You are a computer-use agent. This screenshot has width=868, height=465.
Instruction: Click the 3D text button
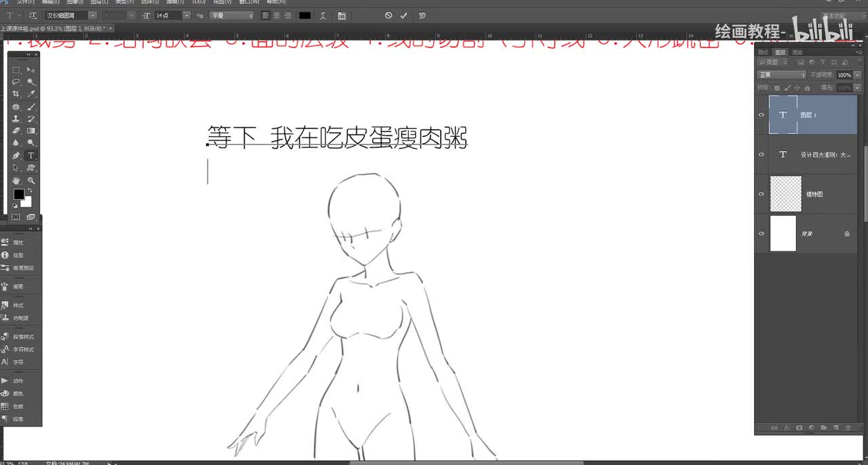pyautogui.click(x=422, y=15)
